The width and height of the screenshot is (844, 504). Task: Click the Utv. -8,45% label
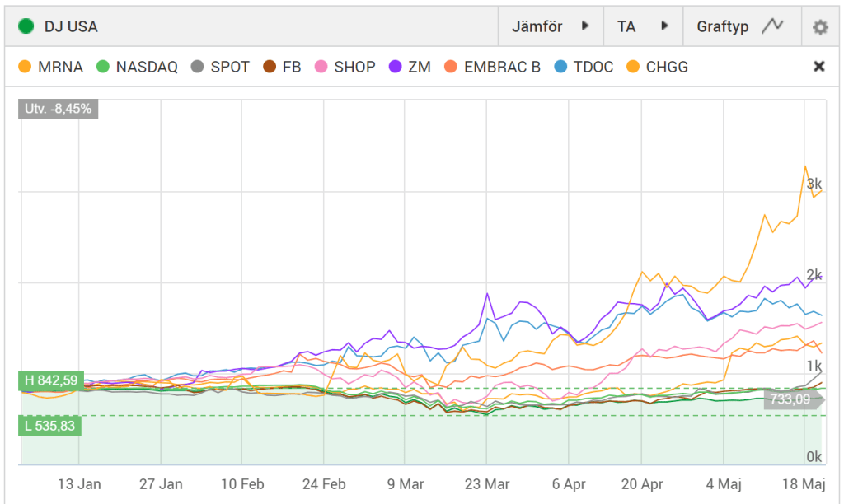[58, 109]
